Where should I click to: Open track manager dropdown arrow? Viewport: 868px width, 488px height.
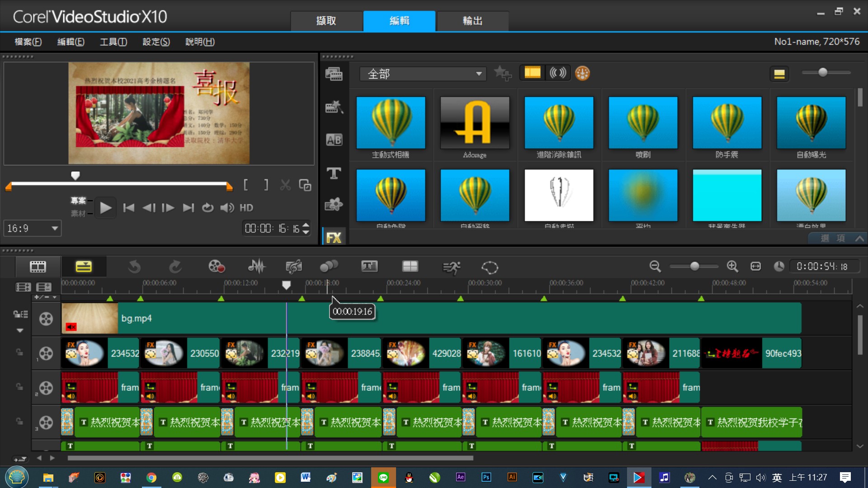(54, 297)
